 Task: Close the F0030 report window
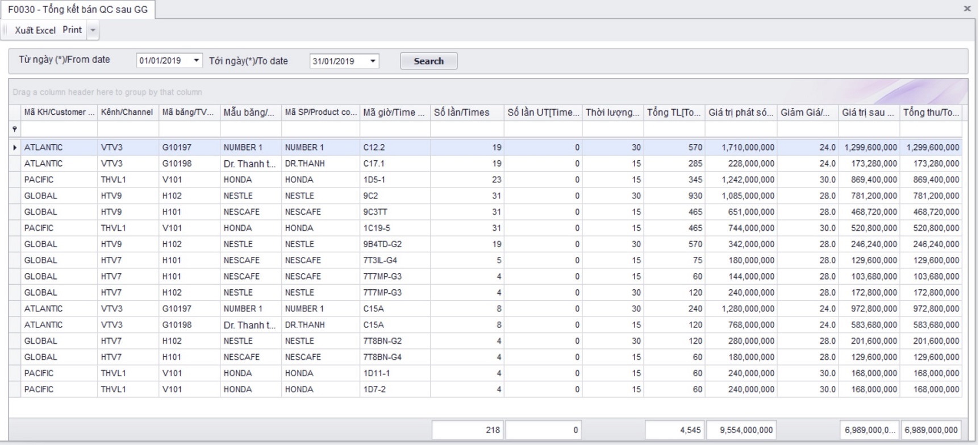pos(967,9)
